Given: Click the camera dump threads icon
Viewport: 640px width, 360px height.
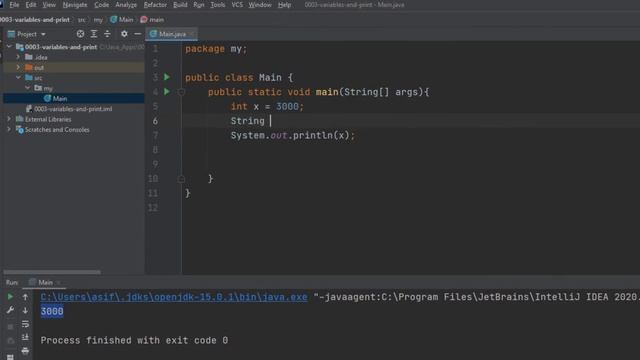Looking at the screenshot, I should 10,340.
